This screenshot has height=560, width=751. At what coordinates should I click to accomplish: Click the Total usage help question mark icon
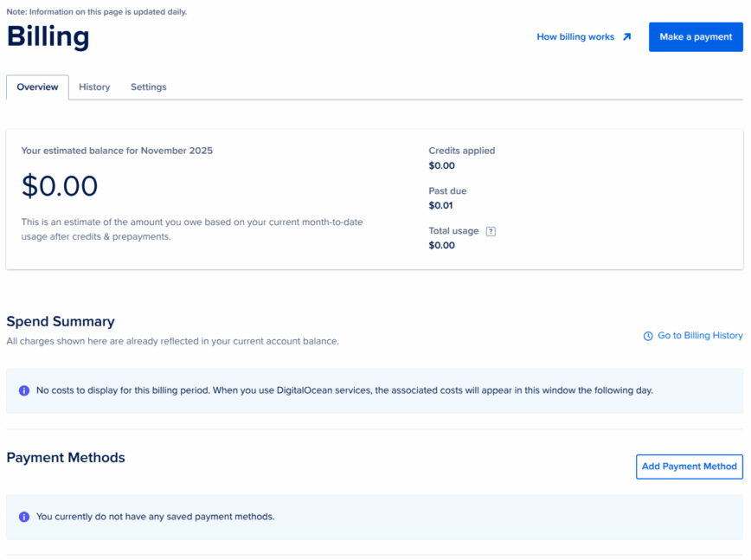tap(491, 231)
